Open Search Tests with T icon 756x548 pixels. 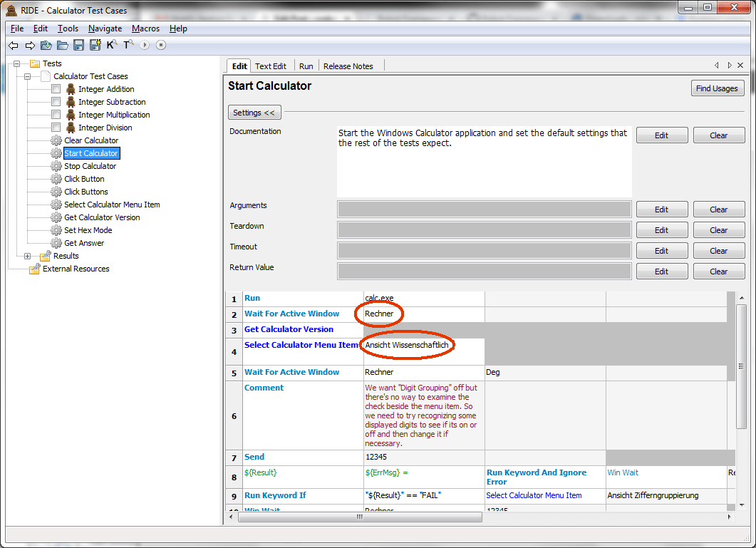click(x=128, y=46)
